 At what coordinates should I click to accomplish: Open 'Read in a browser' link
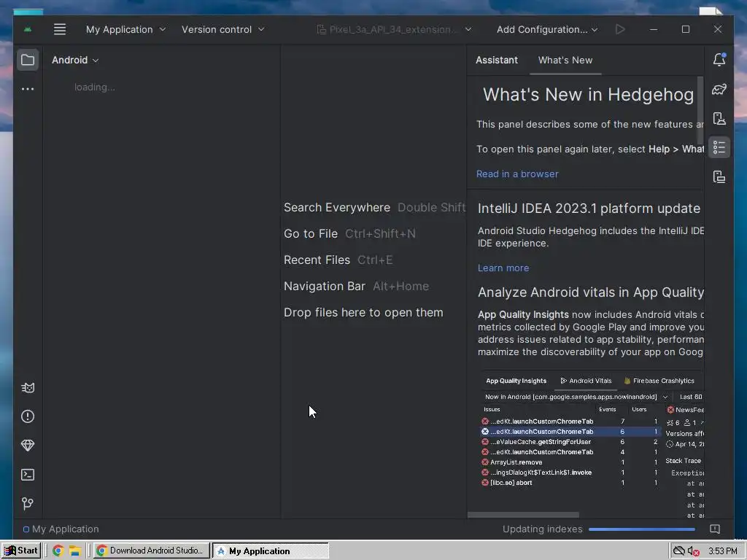click(x=517, y=174)
